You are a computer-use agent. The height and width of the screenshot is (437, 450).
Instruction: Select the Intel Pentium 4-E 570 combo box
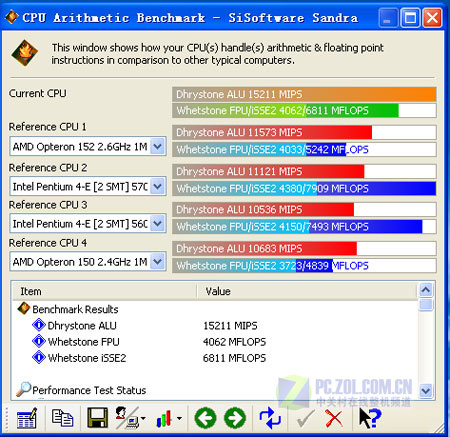point(88,186)
